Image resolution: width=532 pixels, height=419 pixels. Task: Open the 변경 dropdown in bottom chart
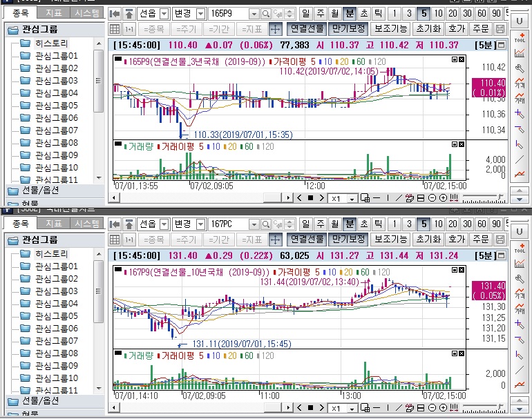point(200,224)
